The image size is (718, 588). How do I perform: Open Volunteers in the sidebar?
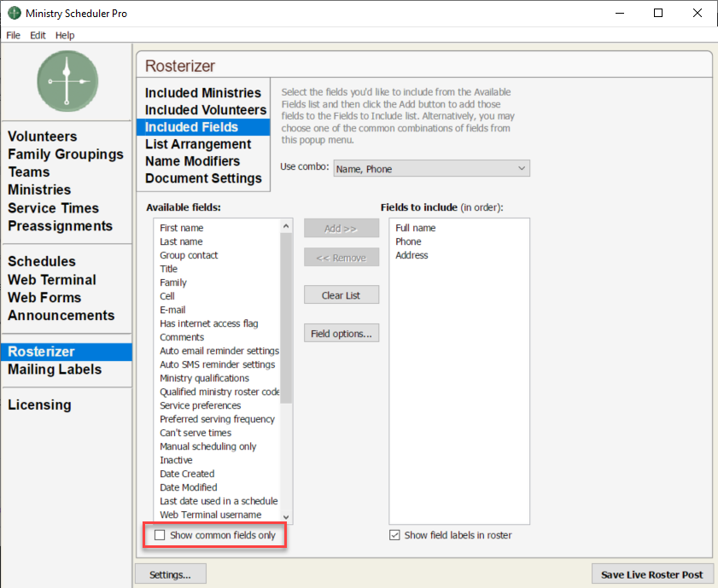point(42,137)
